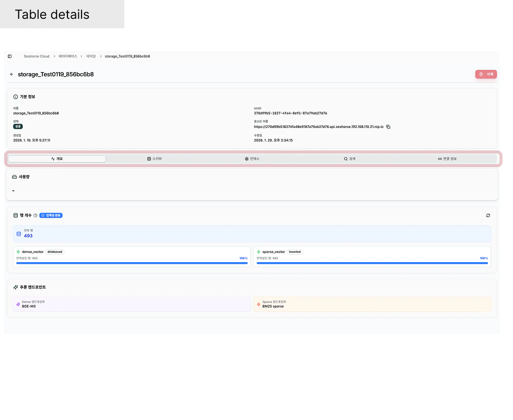Click the 추론 엔드포인트 sparkle icon
513x420 pixels.
click(15, 287)
